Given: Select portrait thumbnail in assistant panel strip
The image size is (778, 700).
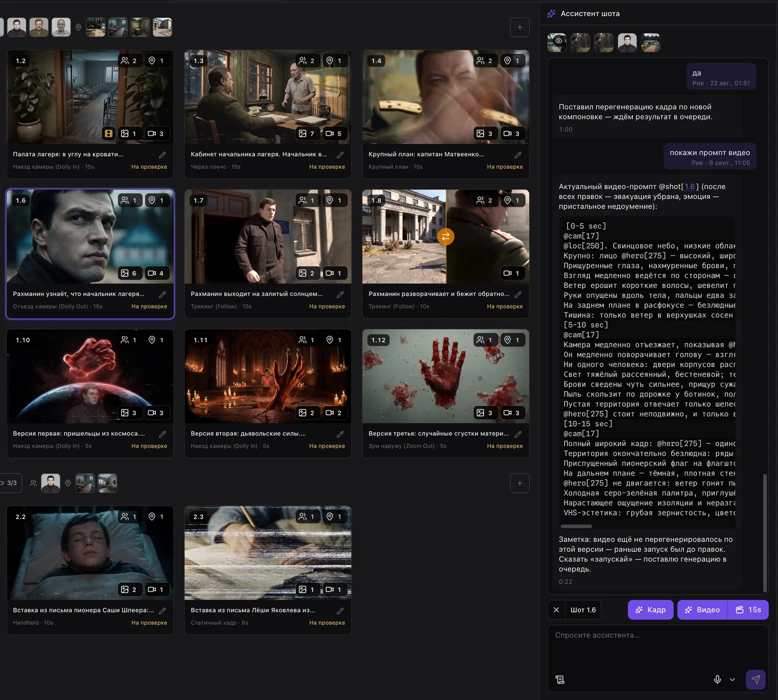Looking at the screenshot, I should [627, 42].
